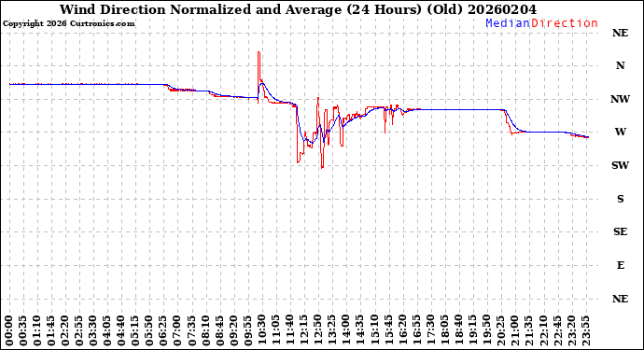
Task: Click the 23:55 time axis label
Action: [x=585, y=330]
